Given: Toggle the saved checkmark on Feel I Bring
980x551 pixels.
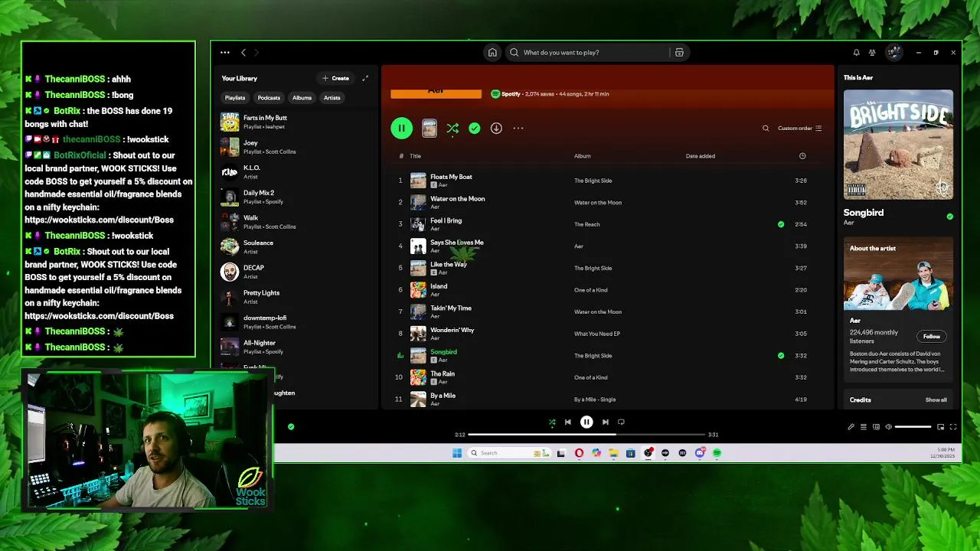Looking at the screenshot, I should [x=781, y=224].
